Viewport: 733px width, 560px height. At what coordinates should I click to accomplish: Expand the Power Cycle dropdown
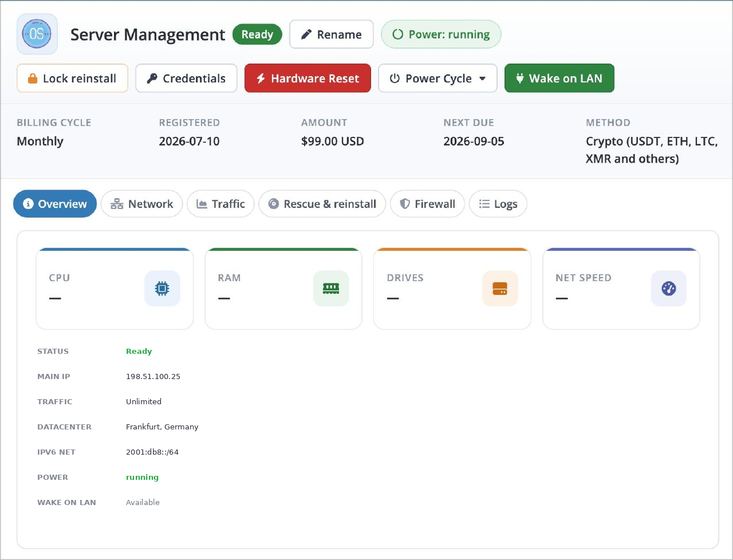click(x=438, y=78)
